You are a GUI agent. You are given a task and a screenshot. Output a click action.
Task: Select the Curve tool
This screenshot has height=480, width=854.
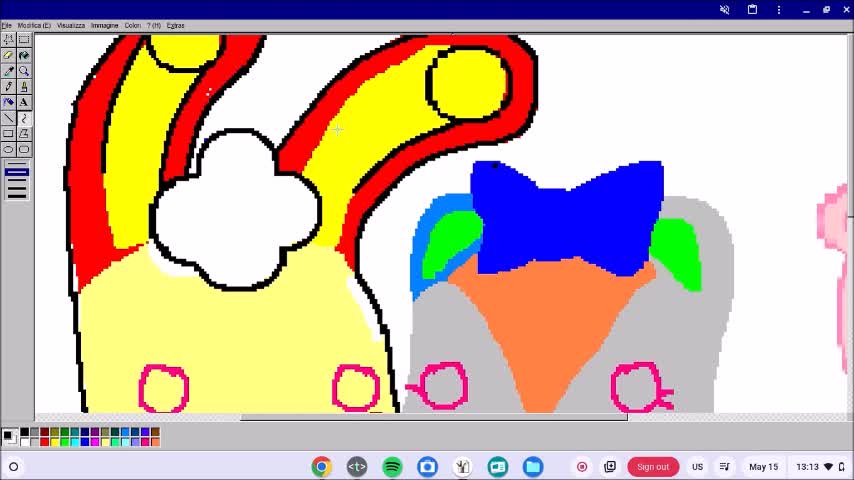point(24,118)
